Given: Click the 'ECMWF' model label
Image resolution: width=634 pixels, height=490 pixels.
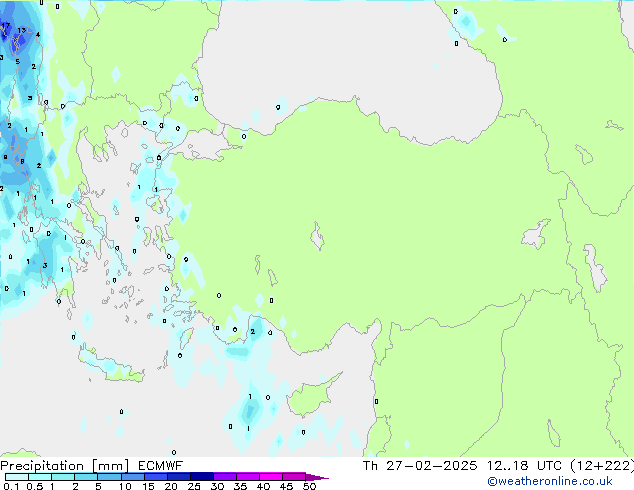Looking at the screenshot, I should point(161,466).
